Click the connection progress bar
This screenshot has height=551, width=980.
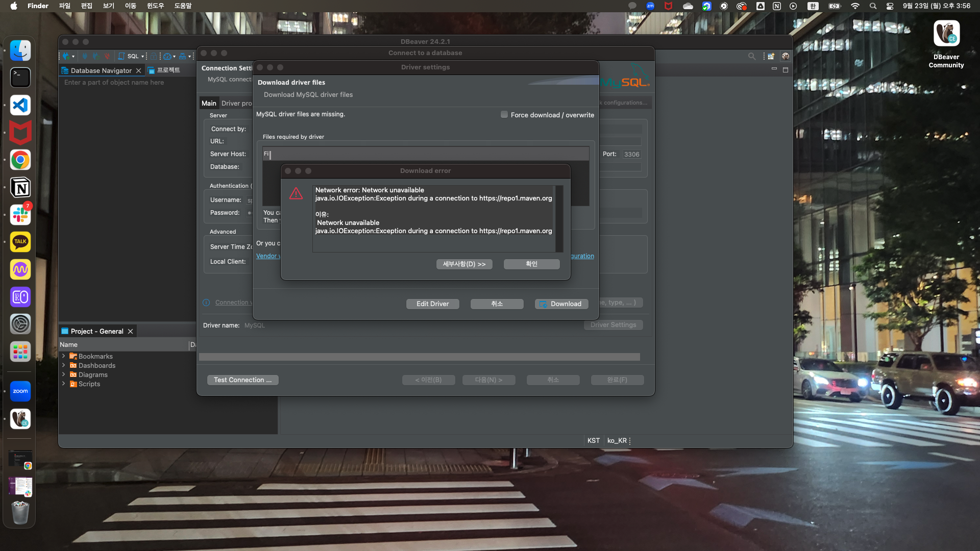coord(420,357)
